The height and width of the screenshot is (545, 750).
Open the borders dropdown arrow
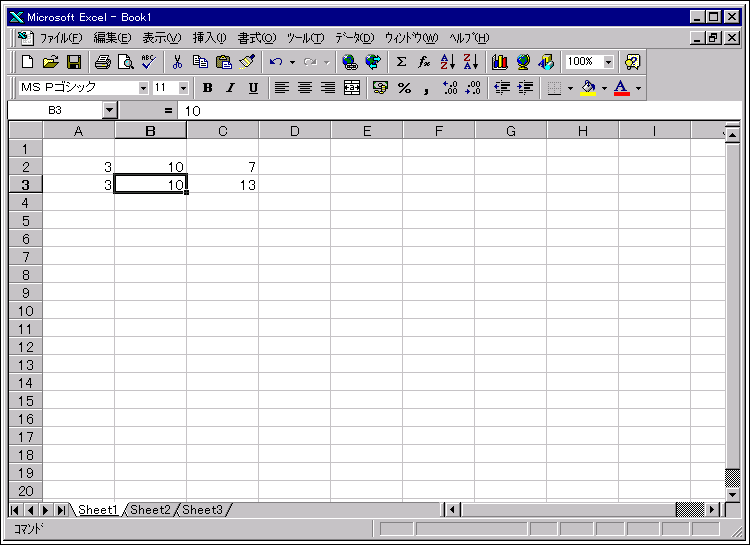click(570, 88)
